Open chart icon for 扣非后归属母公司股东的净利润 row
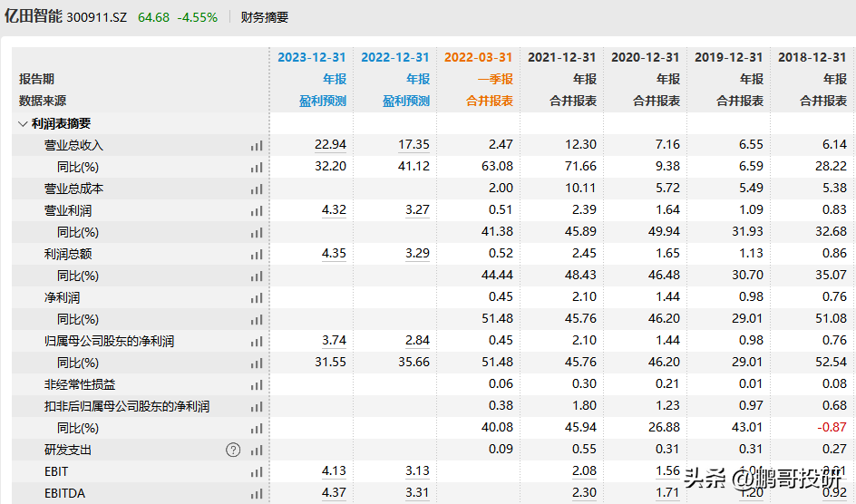This screenshot has width=856, height=504. [x=257, y=407]
